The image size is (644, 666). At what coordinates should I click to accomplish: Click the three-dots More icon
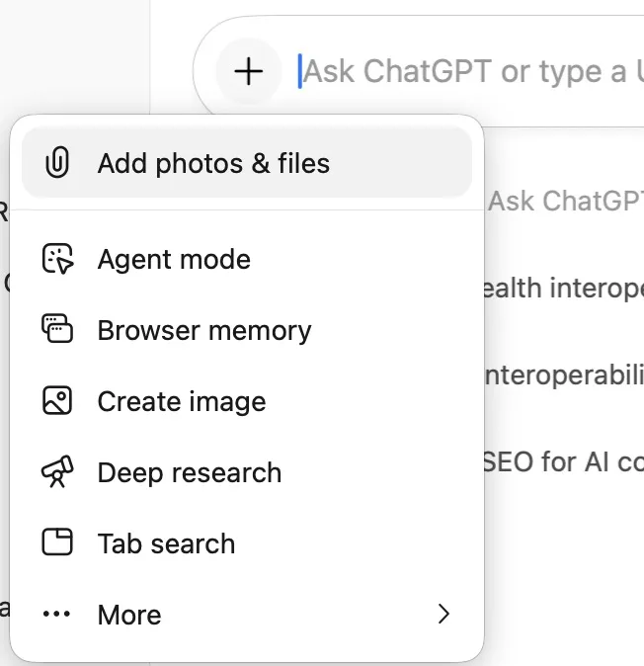point(57,614)
